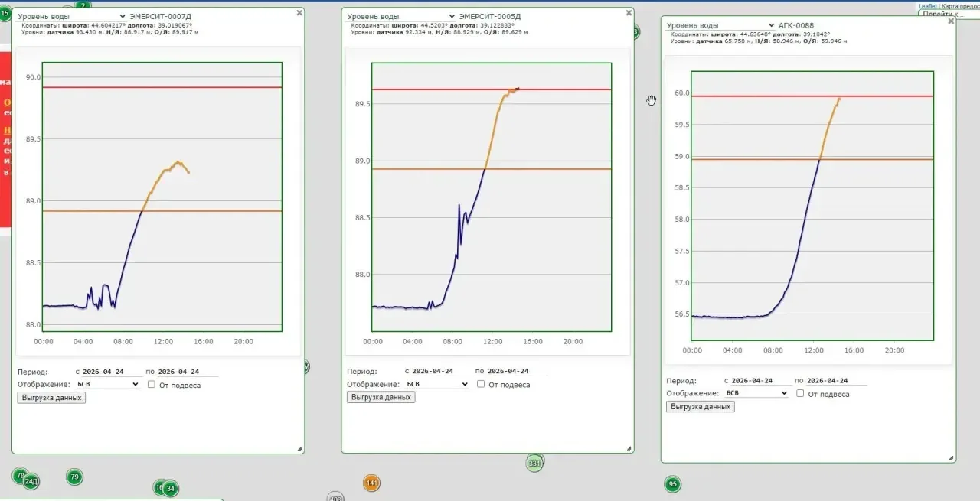Screen dimensions: 980x501
Task: Close the ЭМЕРСИТ-0005Д chart popup
Action: (x=629, y=13)
